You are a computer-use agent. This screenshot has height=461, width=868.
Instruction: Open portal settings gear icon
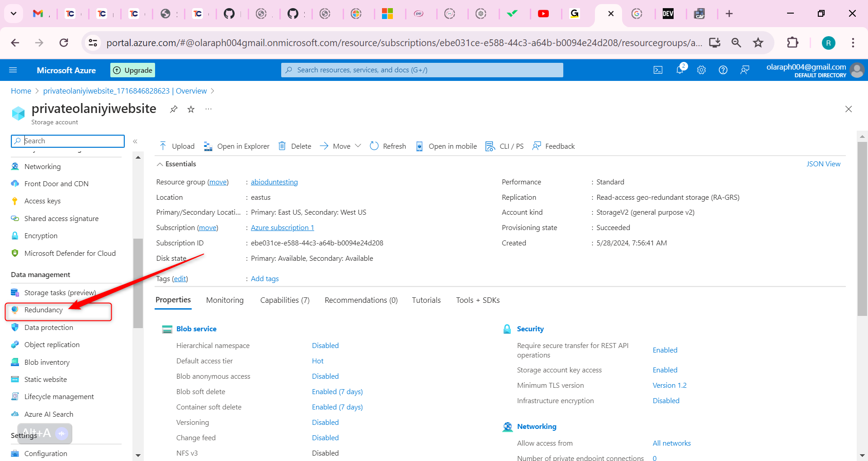pos(701,70)
